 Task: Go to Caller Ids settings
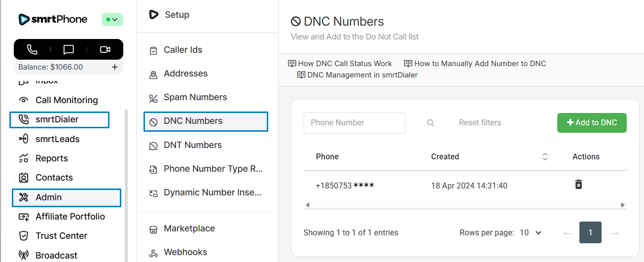coord(183,50)
